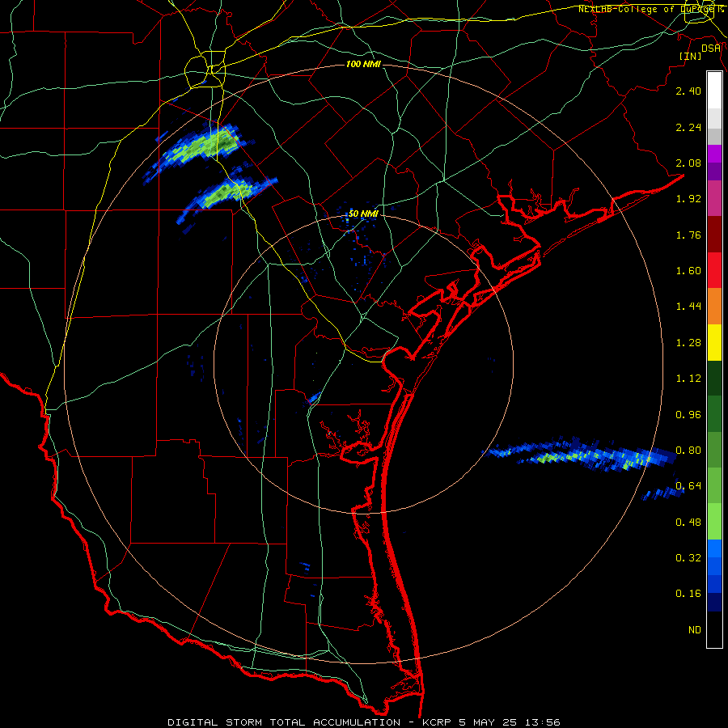
Task: Select the 1.60 legend value
Action: (688, 271)
